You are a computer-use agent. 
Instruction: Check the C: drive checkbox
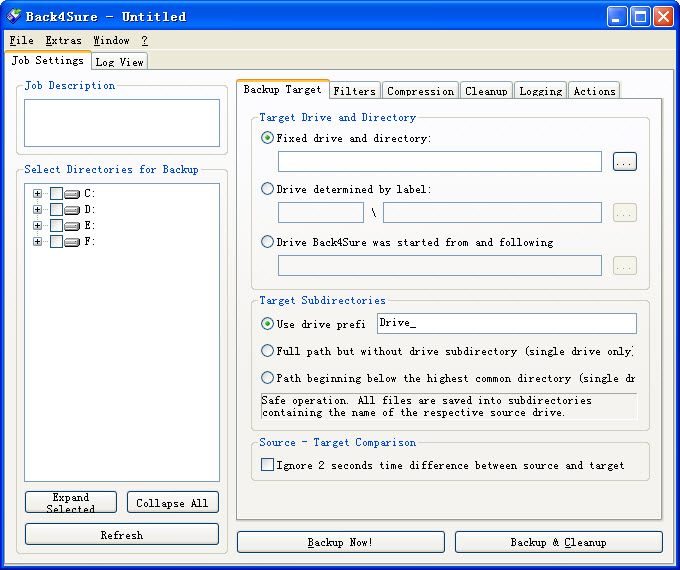[56, 194]
